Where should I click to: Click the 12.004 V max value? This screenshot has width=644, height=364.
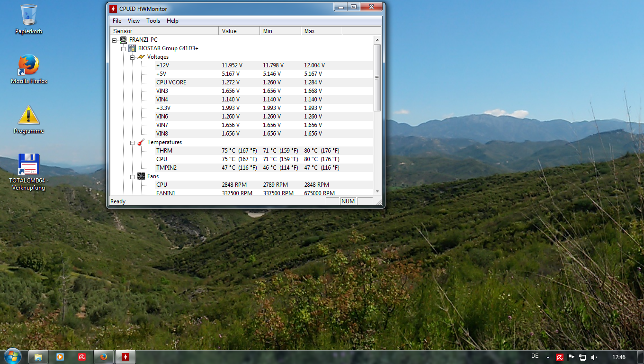[x=314, y=65]
